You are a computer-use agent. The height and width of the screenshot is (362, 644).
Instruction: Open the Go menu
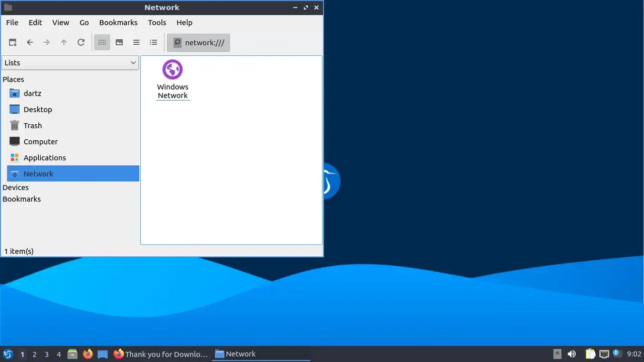84,23
